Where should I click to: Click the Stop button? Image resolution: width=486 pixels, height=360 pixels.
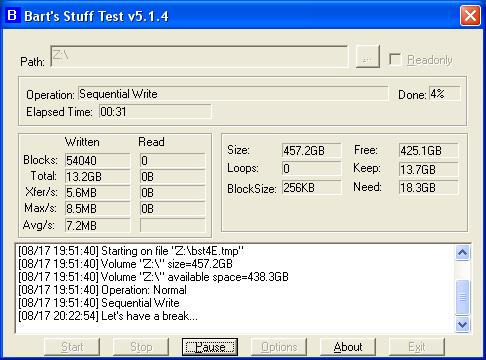(x=141, y=347)
